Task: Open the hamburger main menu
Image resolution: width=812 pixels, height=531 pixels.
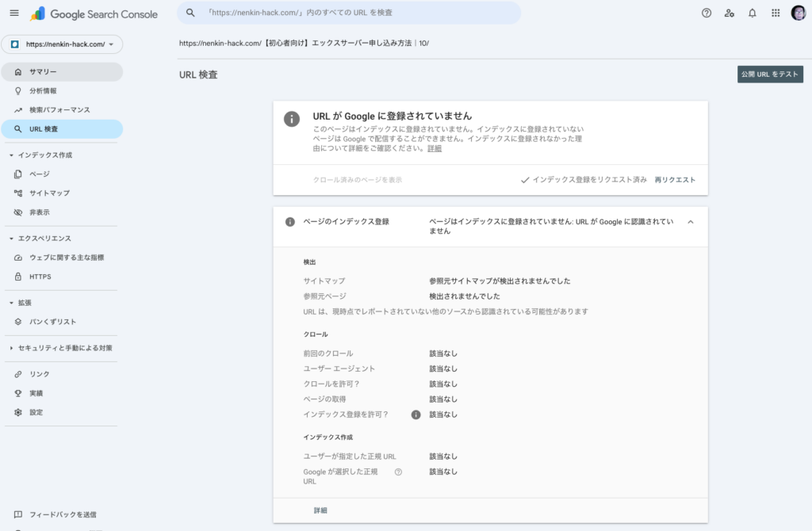Action: tap(14, 13)
